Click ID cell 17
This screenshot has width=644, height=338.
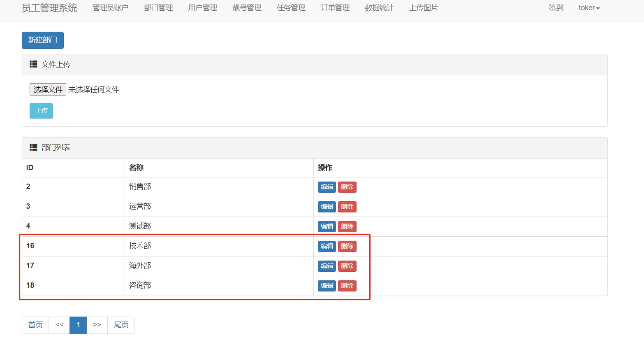click(x=73, y=266)
